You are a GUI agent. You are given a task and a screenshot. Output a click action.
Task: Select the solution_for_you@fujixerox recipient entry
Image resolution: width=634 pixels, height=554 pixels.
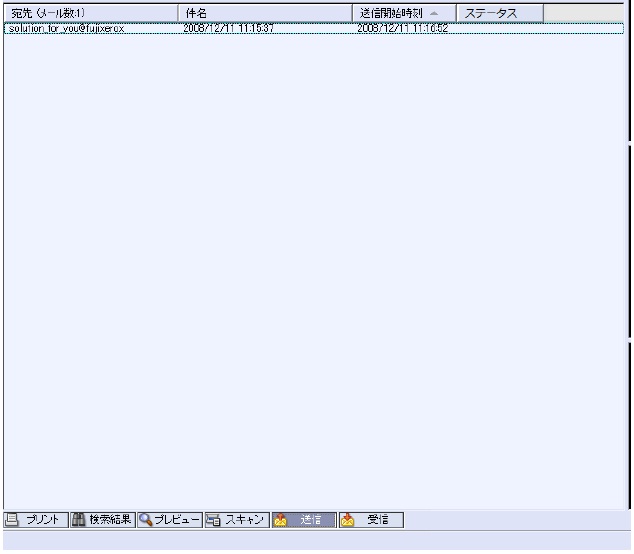pos(66,29)
